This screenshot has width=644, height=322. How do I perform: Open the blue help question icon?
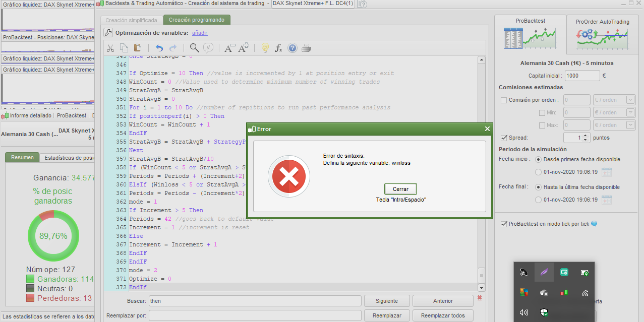click(x=292, y=48)
